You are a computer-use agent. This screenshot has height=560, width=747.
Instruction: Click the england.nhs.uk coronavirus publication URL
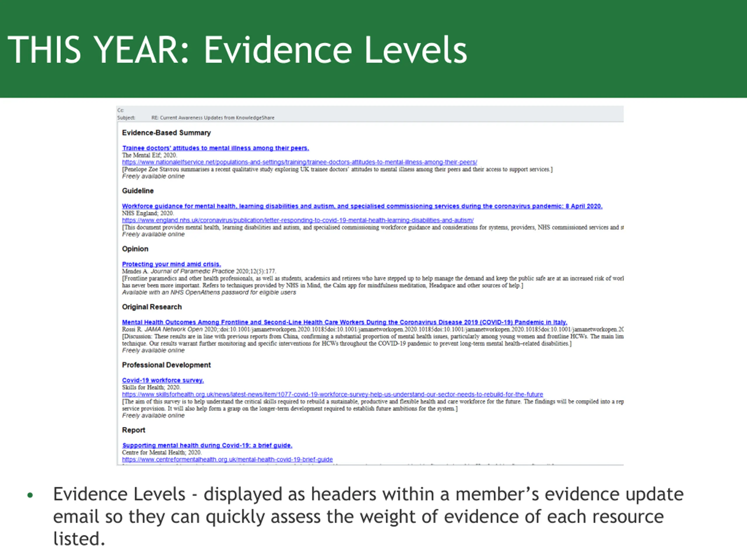[298, 220]
